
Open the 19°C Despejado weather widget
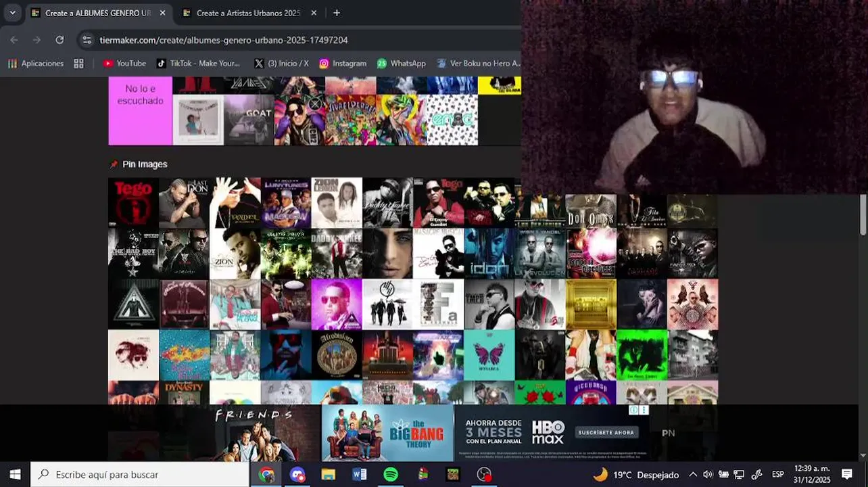(x=635, y=474)
